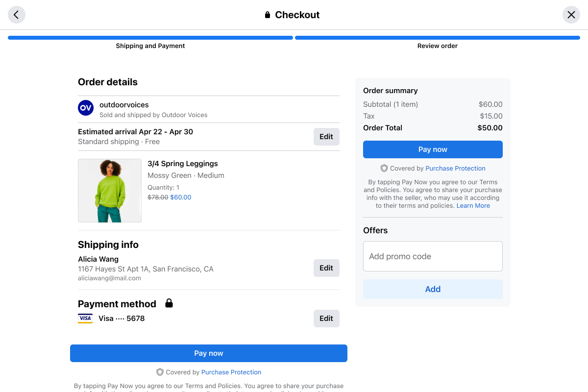The image size is (588, 392).
Task: Click the shield icon in Order summary
Action: (384, 168)
